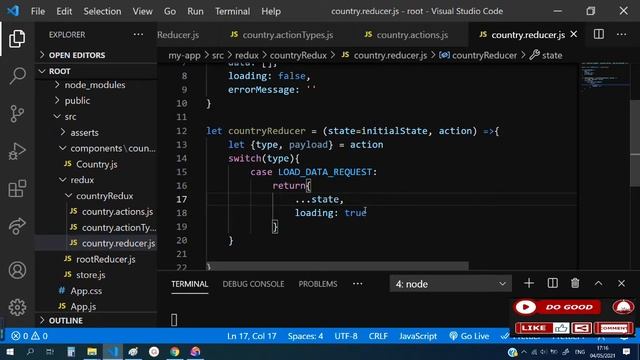Open store.js in the explorer
This screenshot has width=640, height=360.
coord(96,275)
